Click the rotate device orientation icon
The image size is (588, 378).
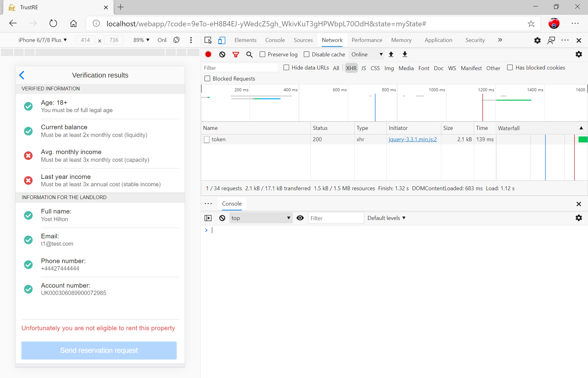[176, 40]
